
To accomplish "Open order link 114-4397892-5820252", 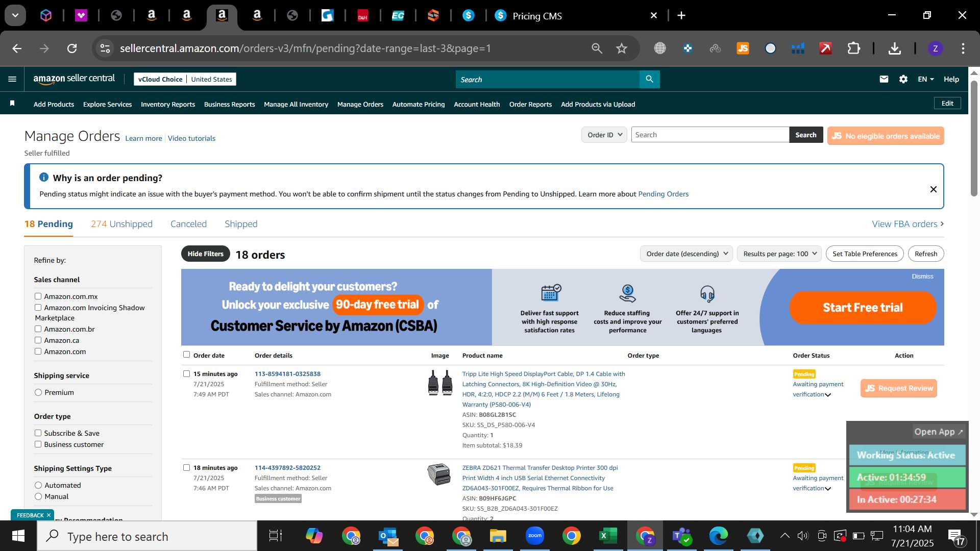I will [287, 468].
